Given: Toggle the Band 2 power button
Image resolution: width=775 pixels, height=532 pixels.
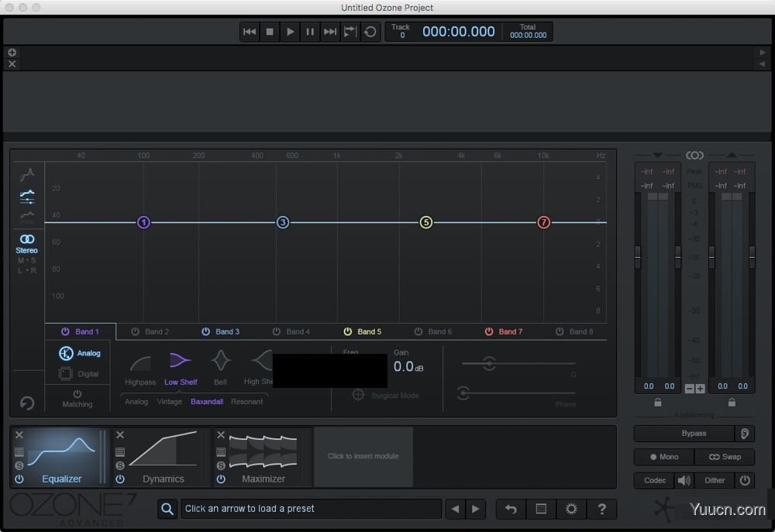Looking at the screenshot, I should [135, 331].
